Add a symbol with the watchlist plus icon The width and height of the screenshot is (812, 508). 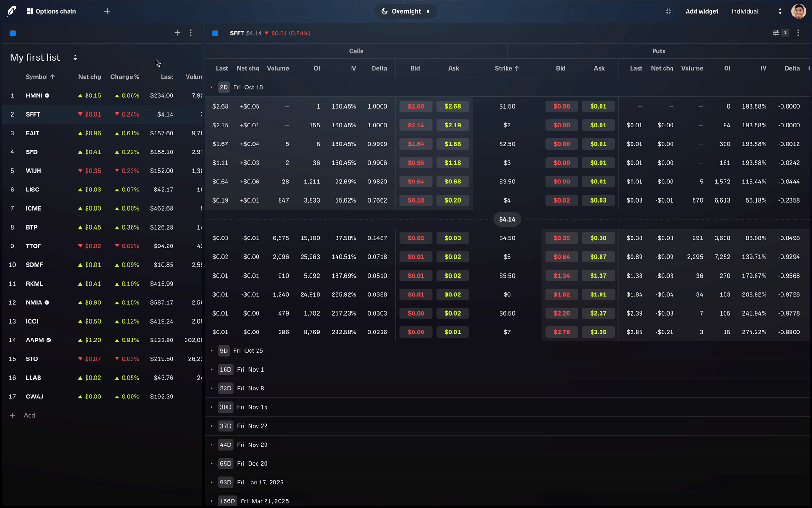click(x=178, y=33)
